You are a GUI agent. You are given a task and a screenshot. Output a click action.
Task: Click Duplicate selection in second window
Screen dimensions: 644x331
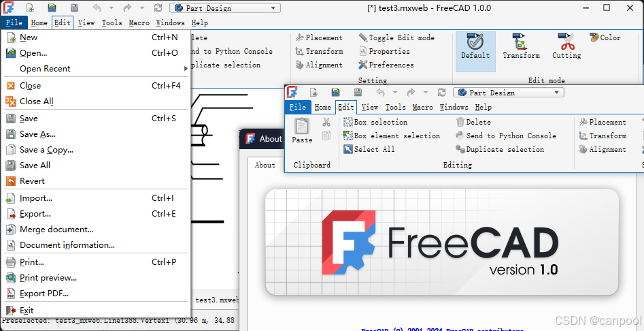point(499,149)
